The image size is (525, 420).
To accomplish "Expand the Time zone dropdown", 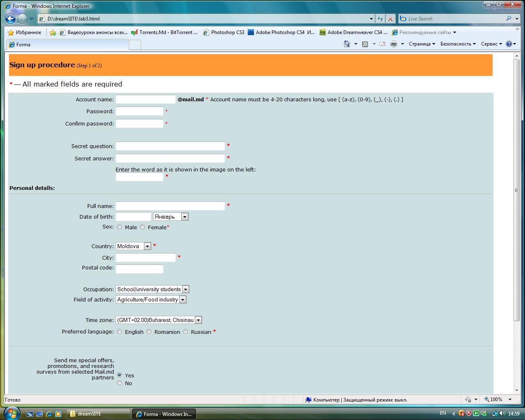I will (198, 320).
